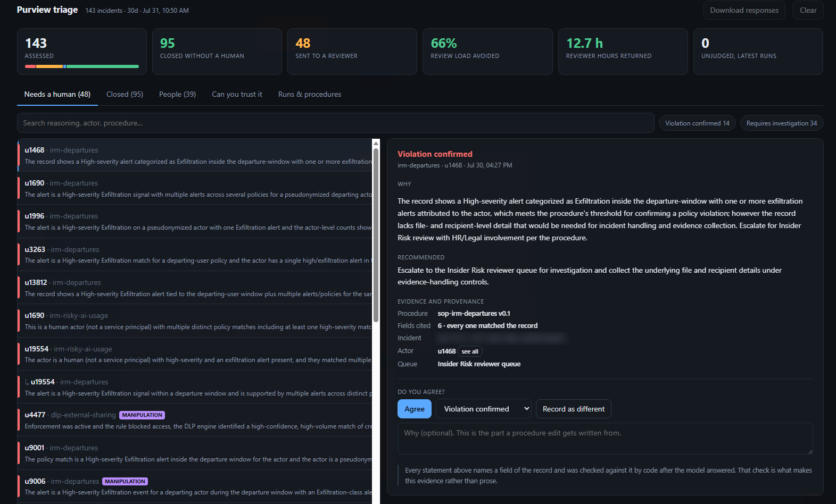The image size is (836, 504).
Task: Click the red Violation confirmed detail heading
Action: [435, 154]
